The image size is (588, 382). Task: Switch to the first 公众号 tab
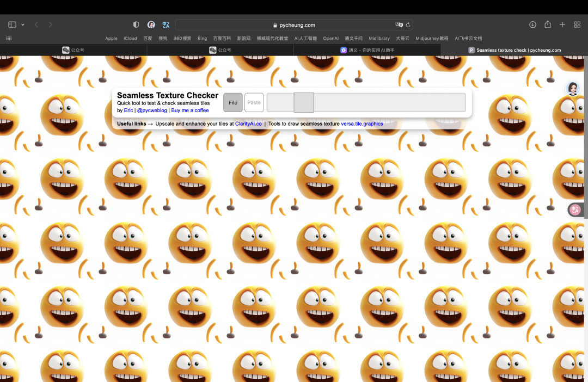pyautogui.click(x=73, y=50)
